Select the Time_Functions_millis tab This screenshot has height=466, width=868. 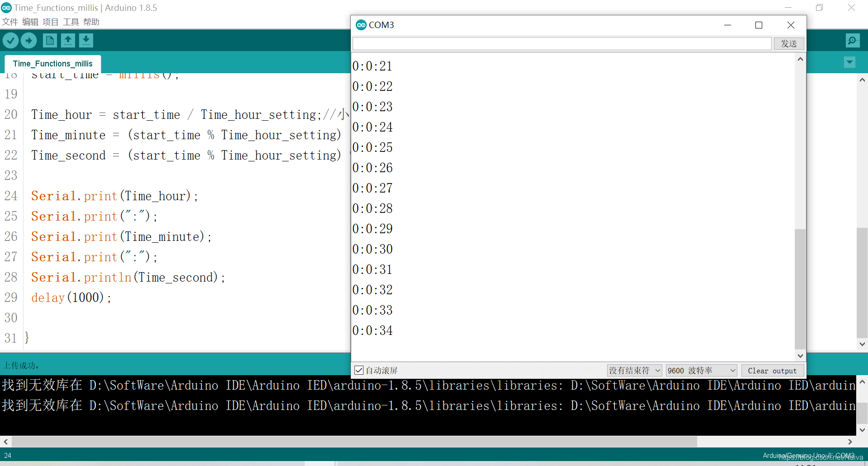[52, 63]
